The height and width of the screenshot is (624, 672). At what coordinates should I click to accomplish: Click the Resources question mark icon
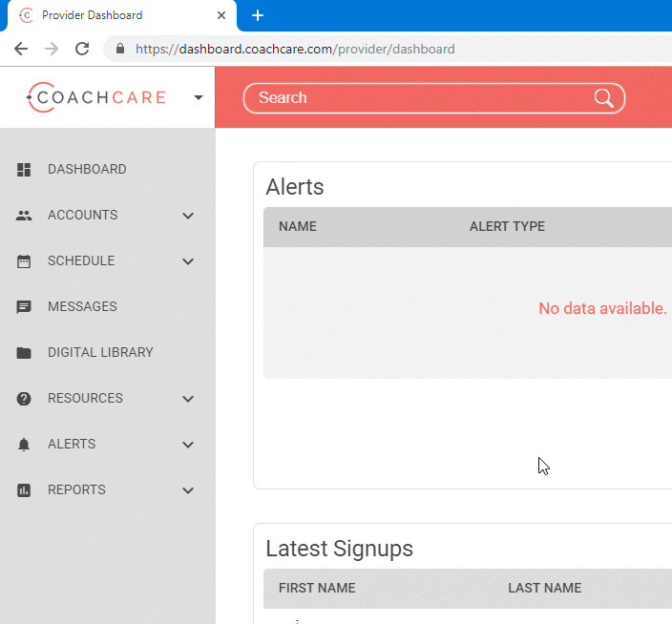24,399
